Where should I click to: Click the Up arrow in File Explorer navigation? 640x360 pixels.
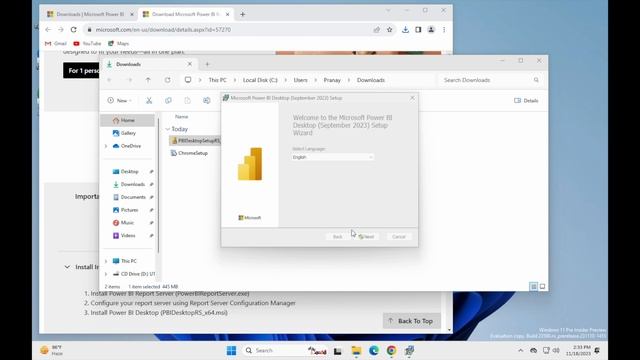(x=148, y=80)
